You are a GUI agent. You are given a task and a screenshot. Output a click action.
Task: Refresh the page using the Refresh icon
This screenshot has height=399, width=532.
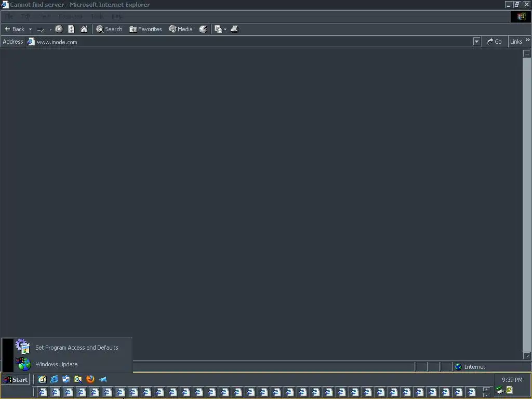(x=71, y=29)
